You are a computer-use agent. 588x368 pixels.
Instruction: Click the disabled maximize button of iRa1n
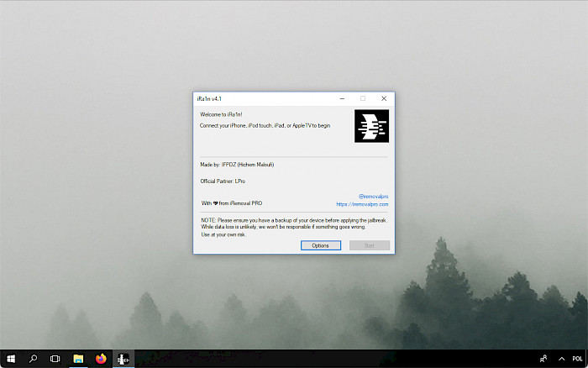pos(363,98)
